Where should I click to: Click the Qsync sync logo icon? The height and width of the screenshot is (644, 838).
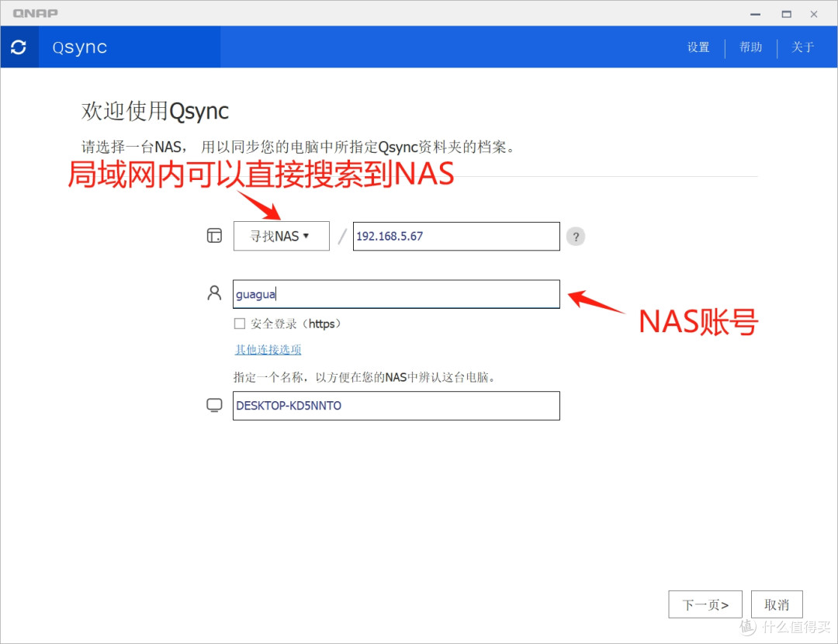click(19, 47)
